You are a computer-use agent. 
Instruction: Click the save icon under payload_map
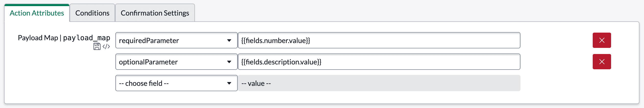(97, 46)
